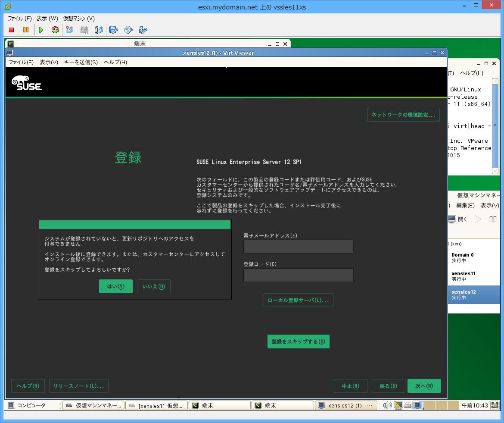
Task: Open vSphere 仮想マシン (V) menu
Action: (x=79, y=19)
